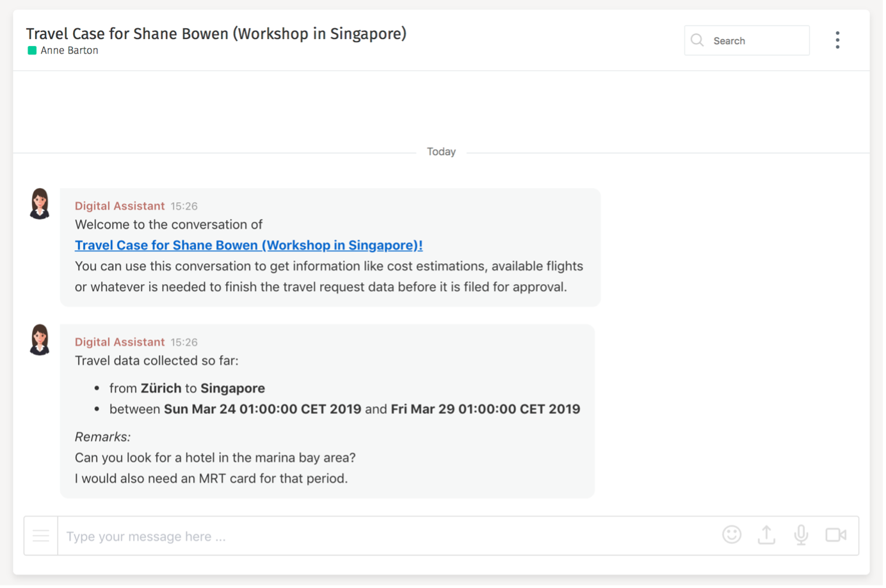Click Digital Assistant name in travel data message

click(120, 342)
